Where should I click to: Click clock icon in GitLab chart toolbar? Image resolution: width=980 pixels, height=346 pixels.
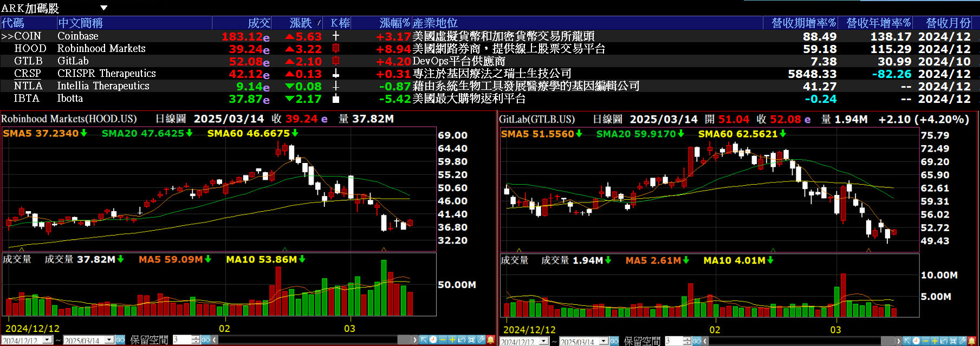[x=916, y=341]
